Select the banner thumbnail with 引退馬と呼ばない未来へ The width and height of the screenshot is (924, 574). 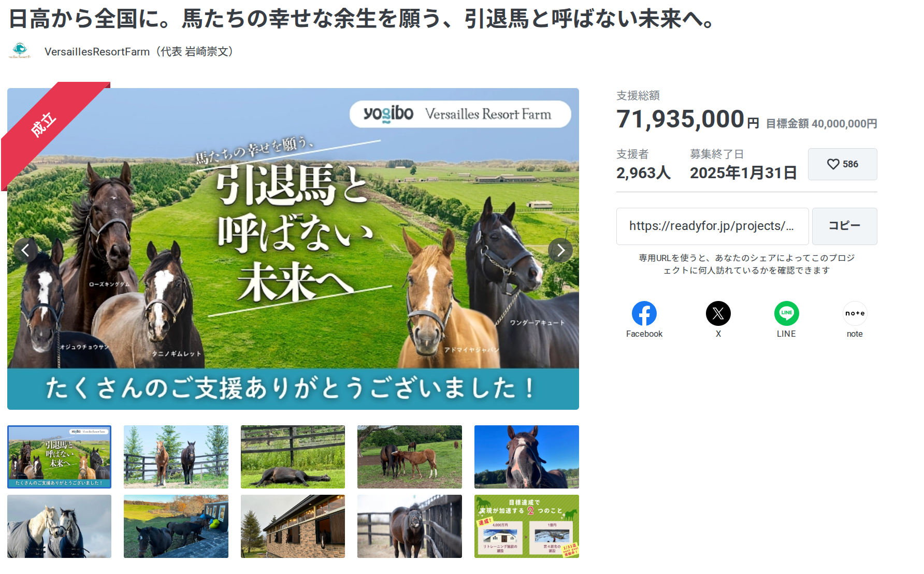coord(60,457)
